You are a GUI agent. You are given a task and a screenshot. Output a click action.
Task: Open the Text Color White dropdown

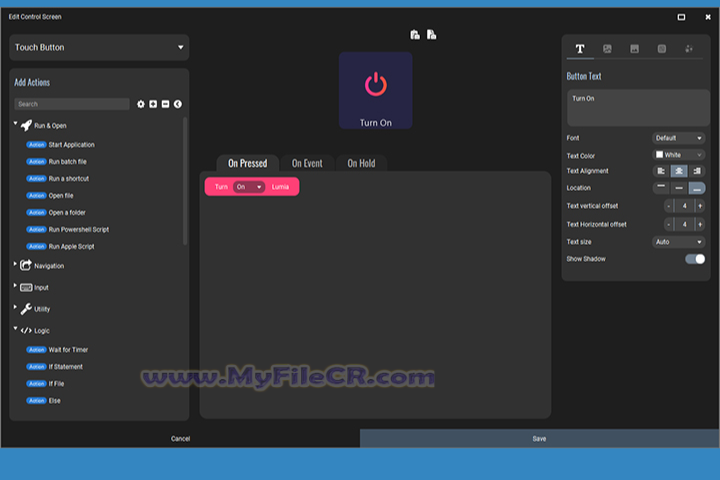679,155
